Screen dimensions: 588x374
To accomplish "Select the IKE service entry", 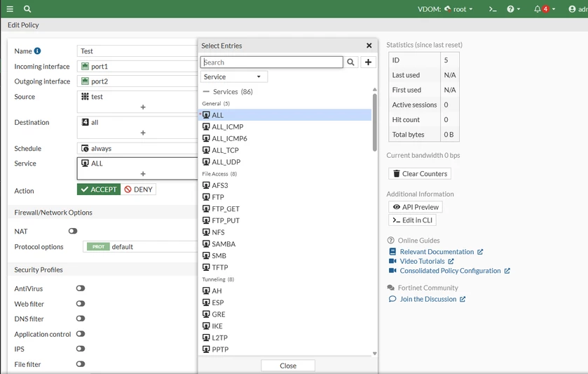I will pos(285,326).
